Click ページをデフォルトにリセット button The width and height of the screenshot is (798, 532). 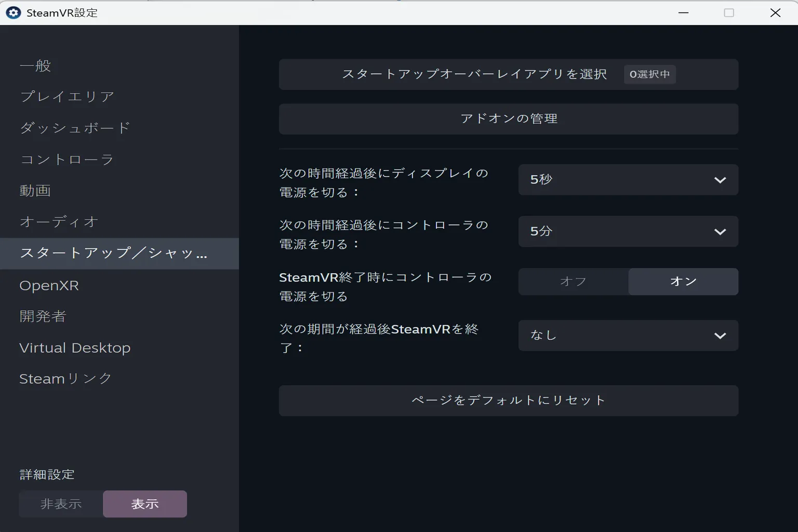pos(508,401)
